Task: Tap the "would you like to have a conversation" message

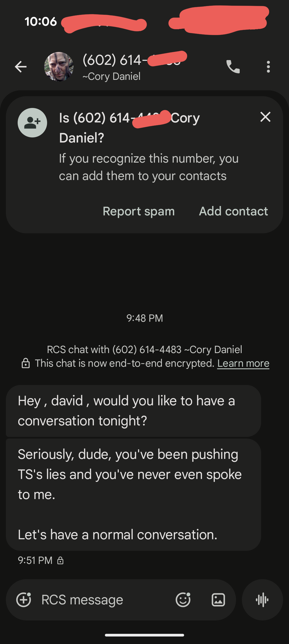Action: (x=133, y=411)
